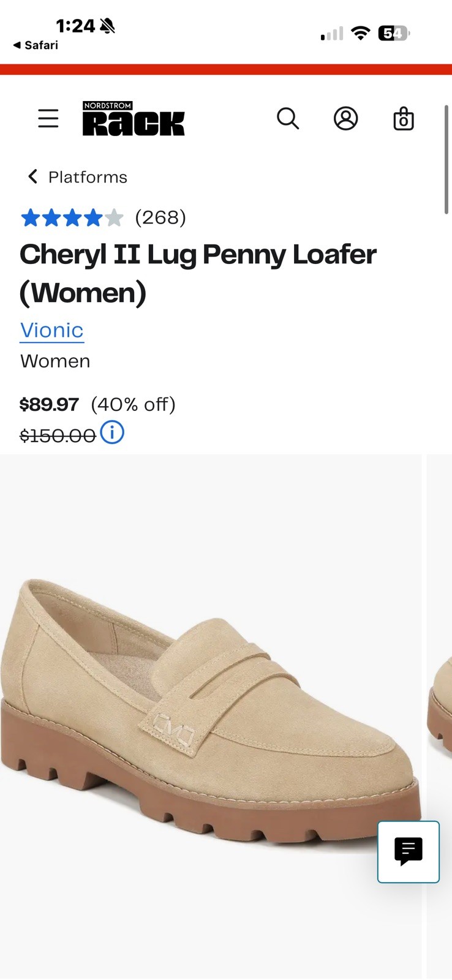Open the live chat bubble icon
The height and width of the screenshot is (980, 452).
point(409,851)
